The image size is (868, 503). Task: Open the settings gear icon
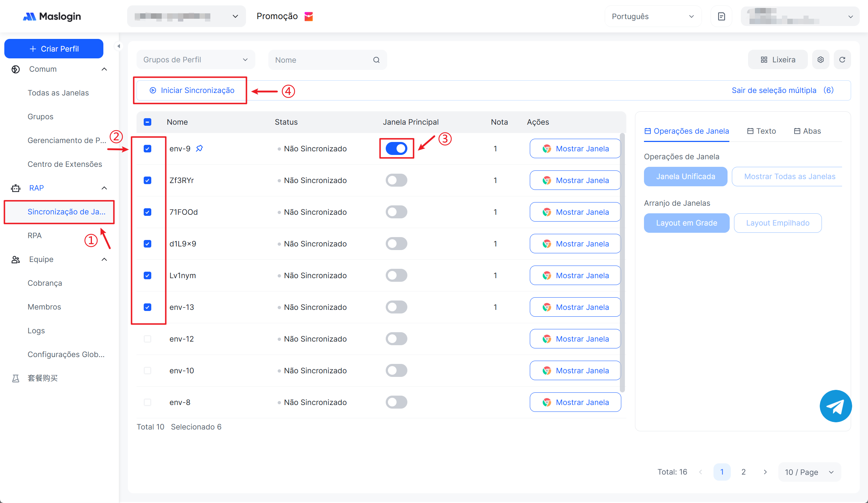pyautogui.click(x=820, y=60)
